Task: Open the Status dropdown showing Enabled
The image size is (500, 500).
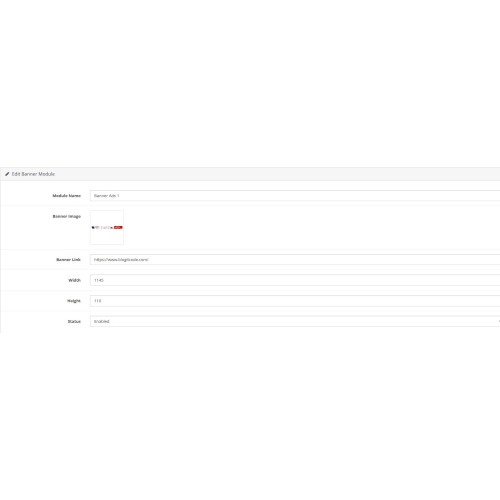Action: pos(295,321)
